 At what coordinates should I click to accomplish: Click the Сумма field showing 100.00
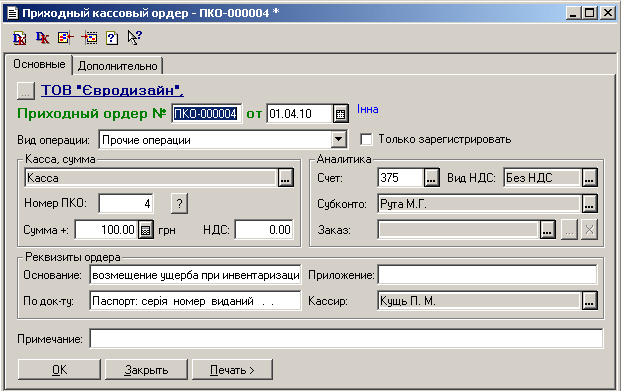click(x=107, y=230)
